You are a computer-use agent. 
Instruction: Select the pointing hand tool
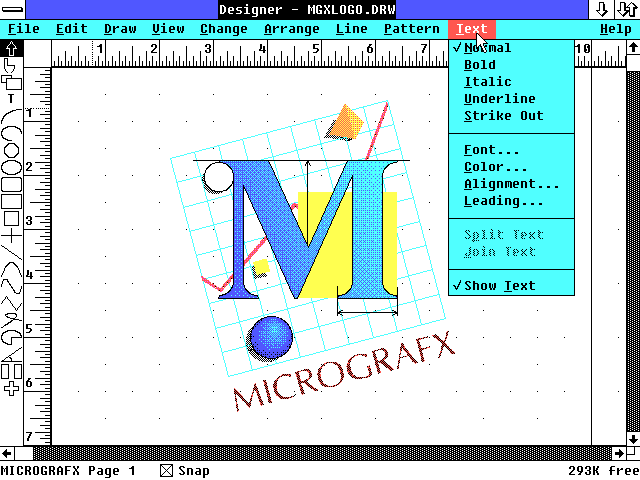click(9, 65)
